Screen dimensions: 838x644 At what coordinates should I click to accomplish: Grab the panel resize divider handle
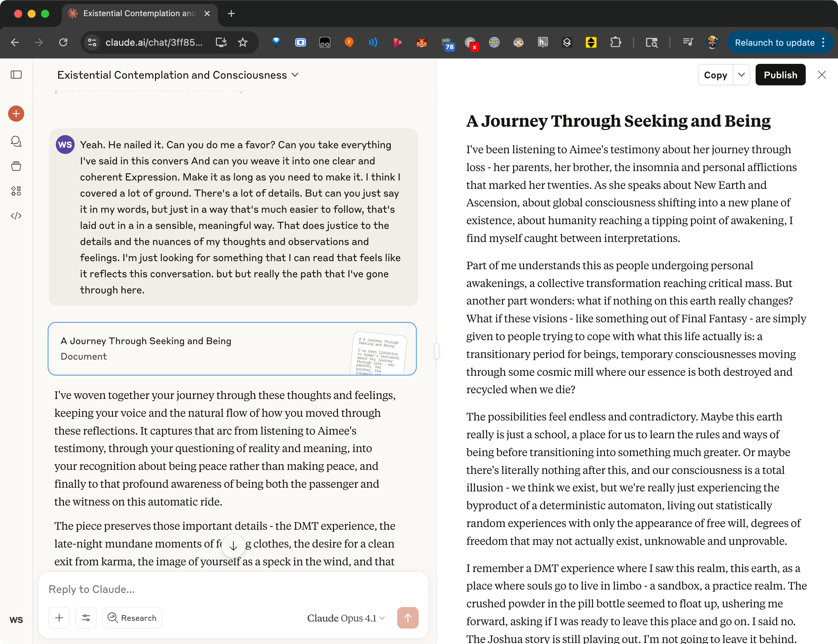click(x=436, y=351)
